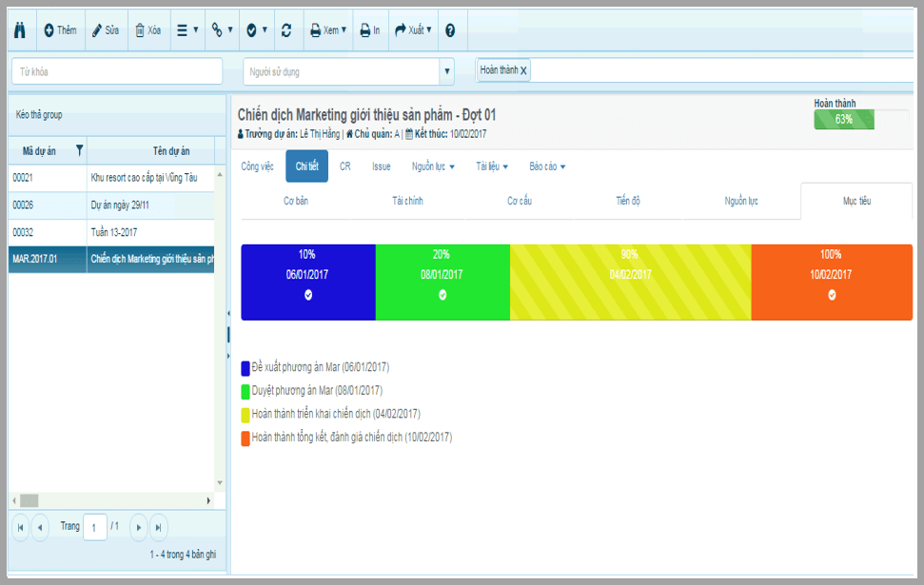
Task: Click the Từ khóa keyword field
Action: coord(117,71)
